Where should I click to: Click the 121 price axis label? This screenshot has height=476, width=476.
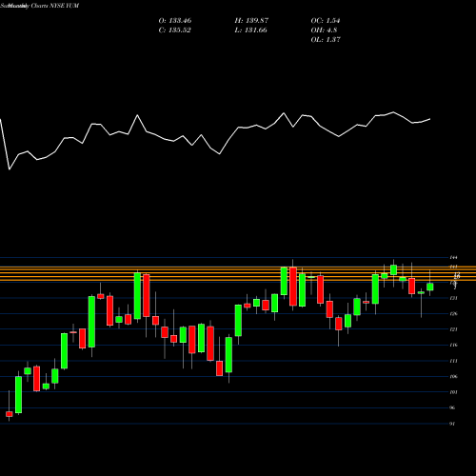pyautogui.click(x=453, y=329)
